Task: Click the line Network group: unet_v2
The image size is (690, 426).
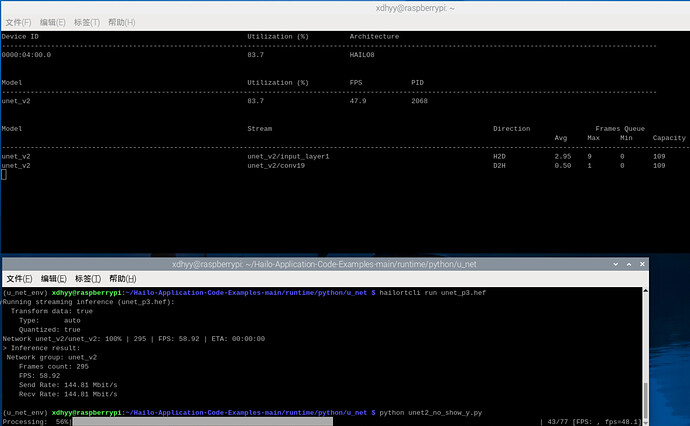Action: tap(51, 357)
